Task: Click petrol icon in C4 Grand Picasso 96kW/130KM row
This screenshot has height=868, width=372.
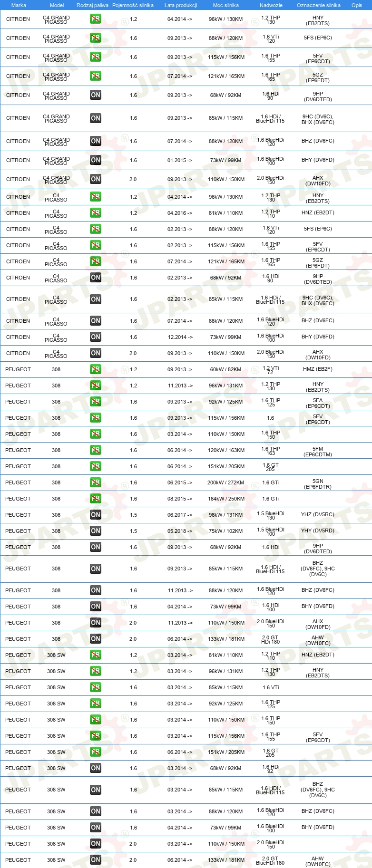Action: tap(96, 19)
